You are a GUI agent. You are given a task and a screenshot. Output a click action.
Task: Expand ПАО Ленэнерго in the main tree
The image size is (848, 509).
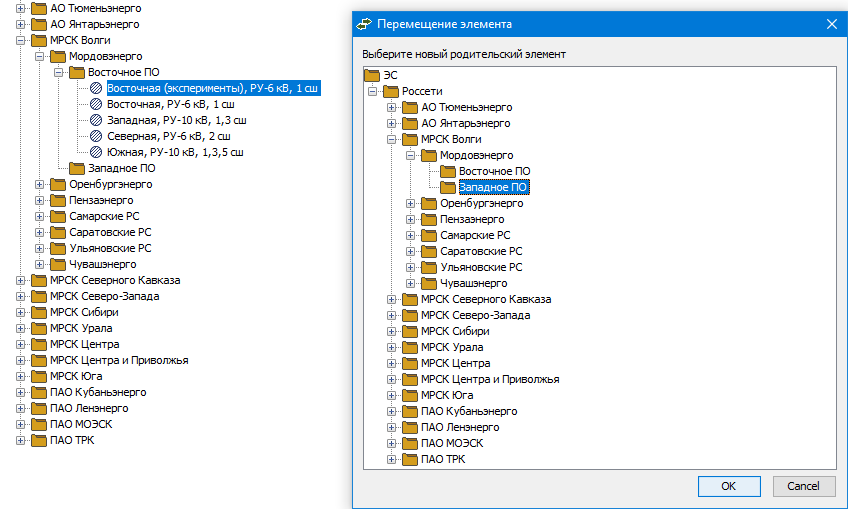pyautogui.click(x=21, y=408)
